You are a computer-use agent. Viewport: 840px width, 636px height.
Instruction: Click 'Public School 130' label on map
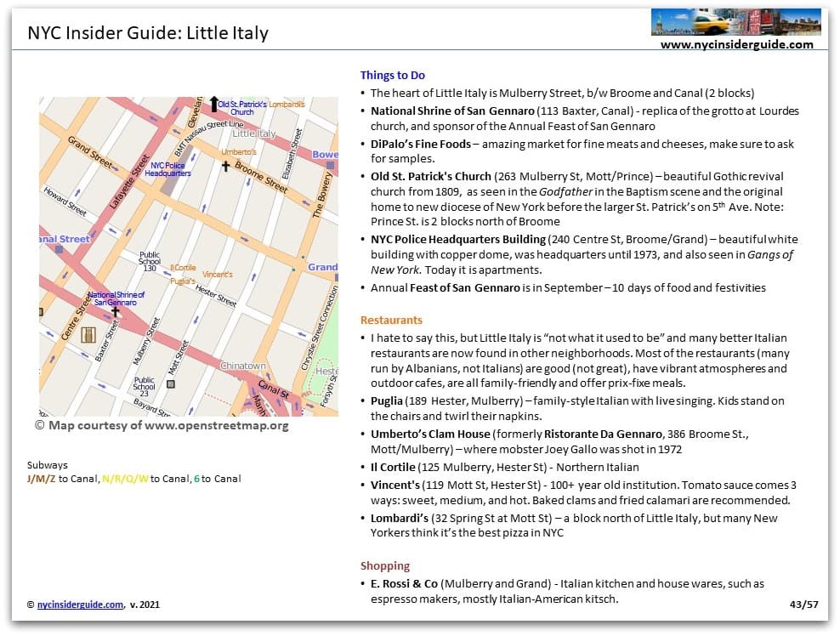click(x=150, y=262)
